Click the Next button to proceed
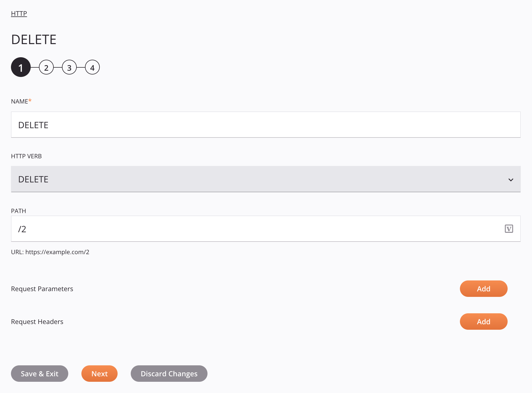The height and width of the screenshot is (393, 532). pos(99,374)
